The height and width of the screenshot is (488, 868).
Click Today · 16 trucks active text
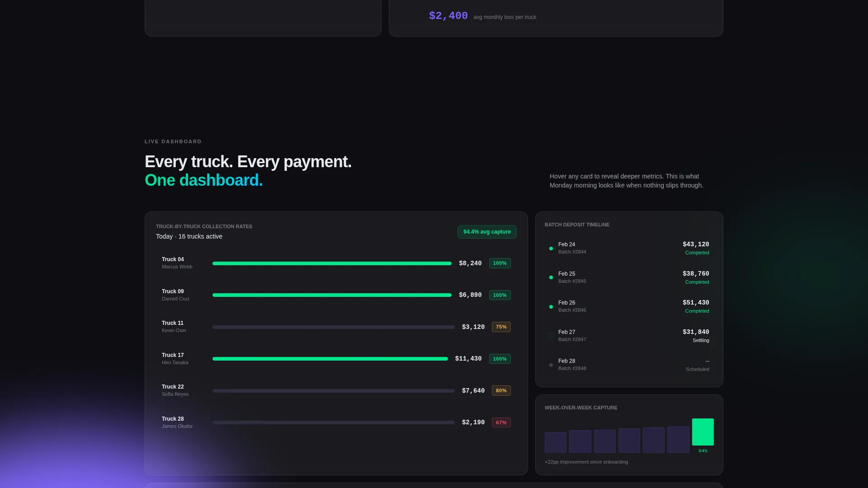click(189, 236)
